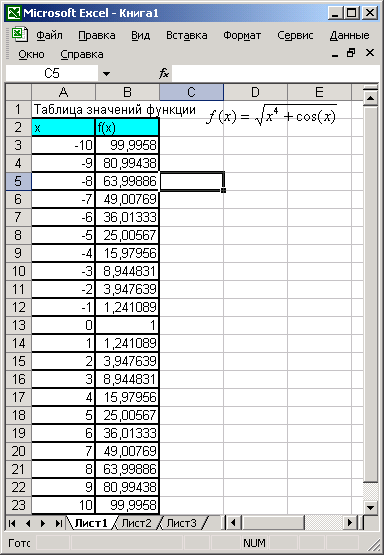Click the NUM indicator in status bar
This screenshot has height=555, width=384.
pyautogui.click(x=254, y=543)
